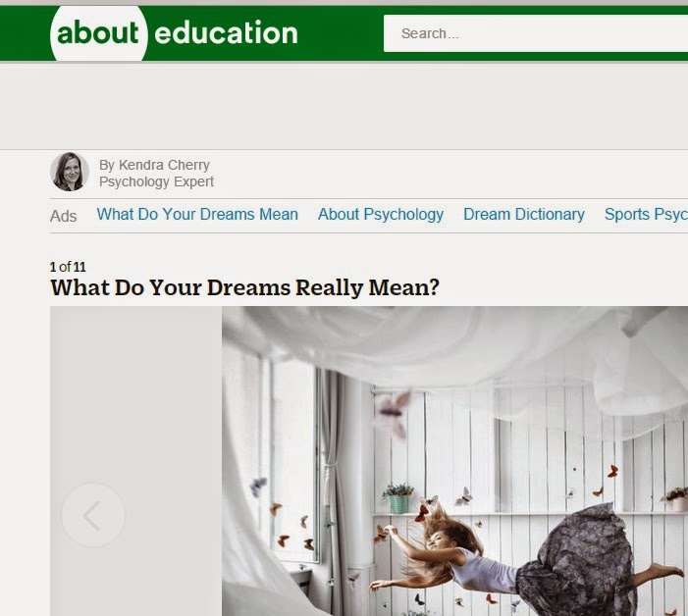Click the white canopy fabric in photo
The height and width of the screenshot is (616, 688).
439,342
